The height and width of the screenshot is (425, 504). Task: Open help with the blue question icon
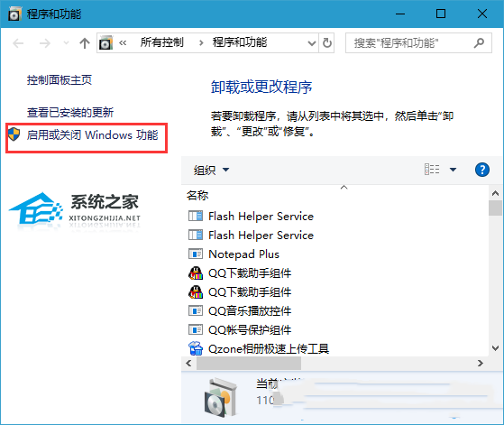(482, 170)
